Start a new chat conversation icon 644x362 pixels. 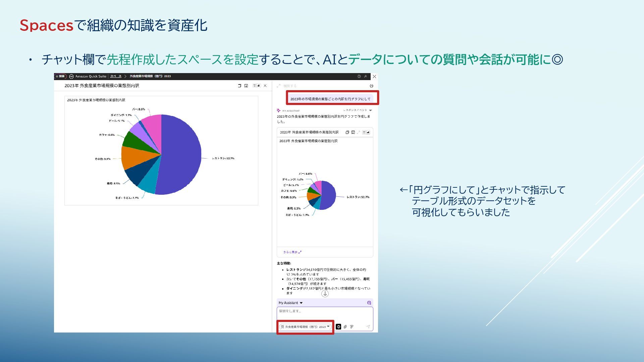point(369,303)
